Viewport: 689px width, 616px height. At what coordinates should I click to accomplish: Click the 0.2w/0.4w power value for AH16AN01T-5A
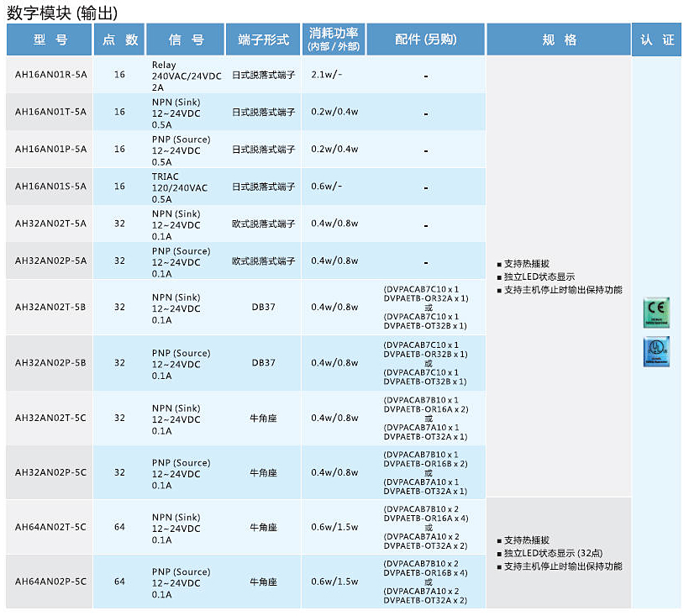334,112
